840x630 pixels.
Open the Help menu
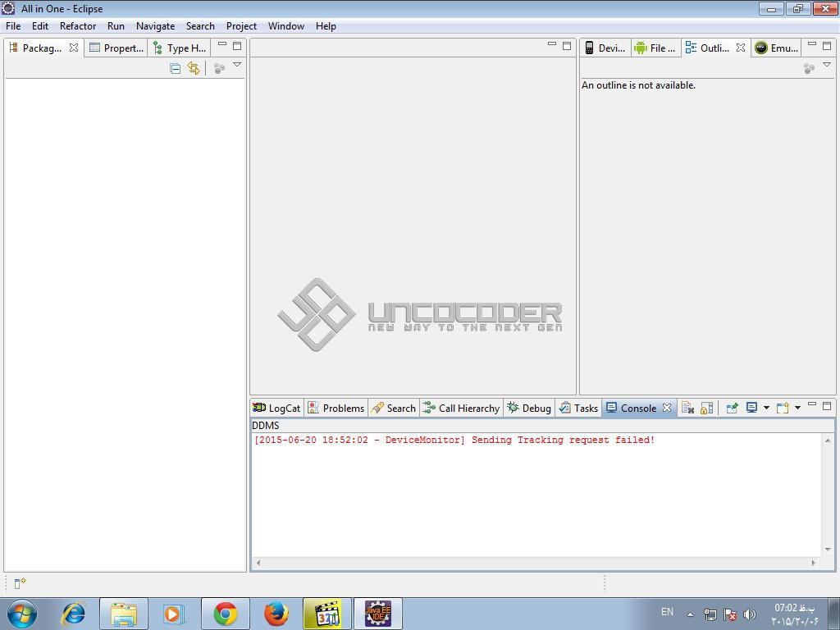click(x=326, y=25)
